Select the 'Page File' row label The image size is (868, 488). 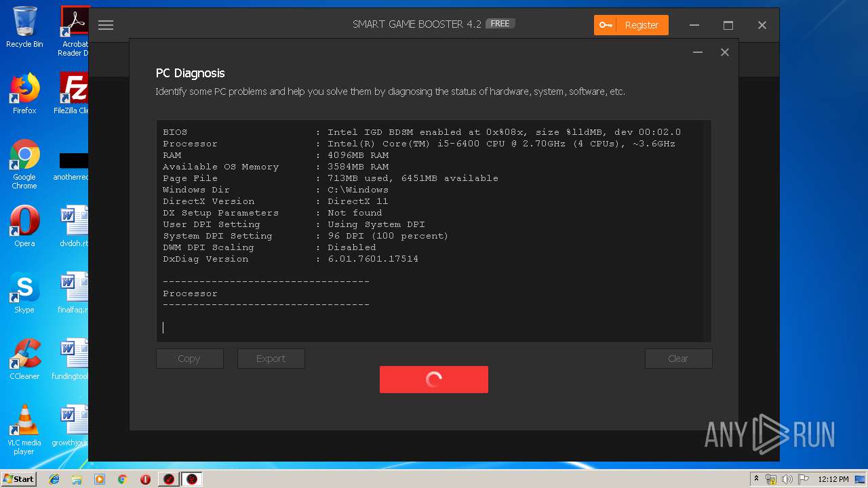tap(190, 178)
